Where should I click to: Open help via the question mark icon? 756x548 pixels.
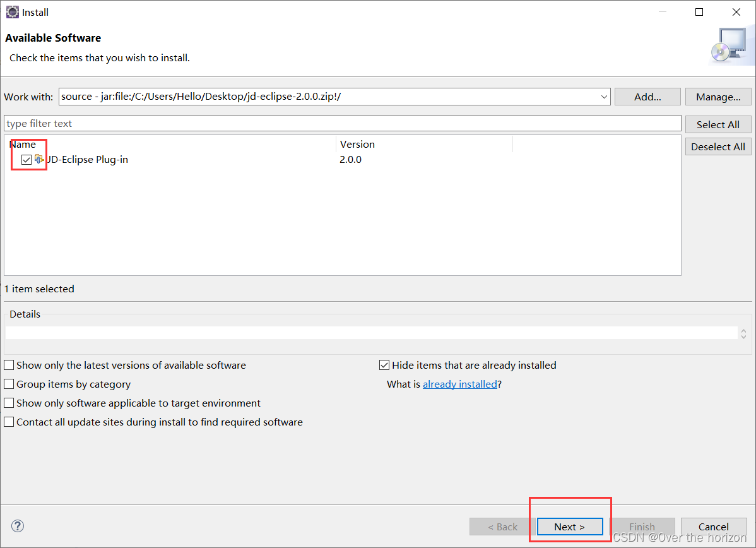pos(18,526)
